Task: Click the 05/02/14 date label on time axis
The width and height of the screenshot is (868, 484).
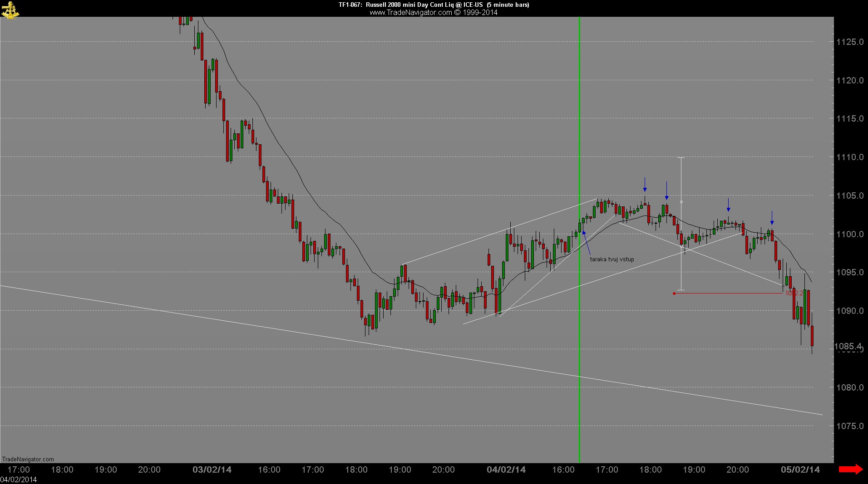Action: click(800, 469)
